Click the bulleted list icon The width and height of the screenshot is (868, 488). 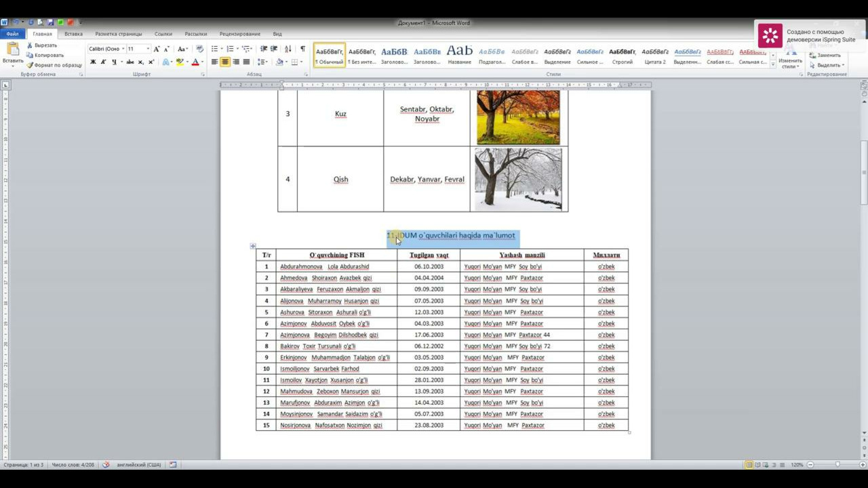(x=214, y=49)
